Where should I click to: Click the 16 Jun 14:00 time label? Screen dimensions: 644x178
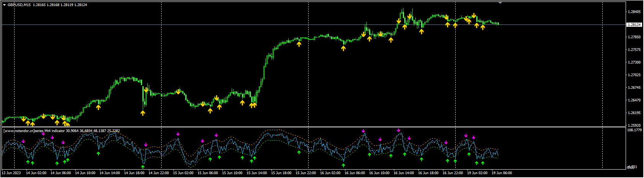pos(404,173)
